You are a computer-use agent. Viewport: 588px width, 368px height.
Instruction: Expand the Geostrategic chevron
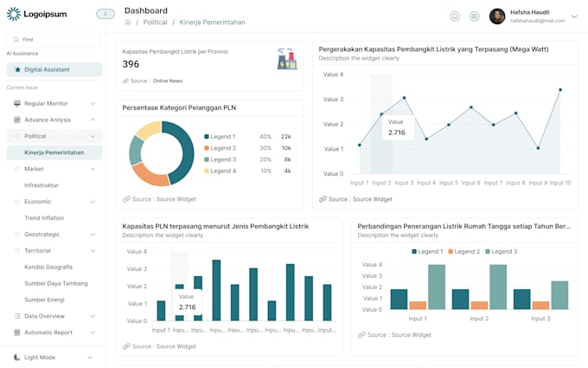[x=93, y=235]
